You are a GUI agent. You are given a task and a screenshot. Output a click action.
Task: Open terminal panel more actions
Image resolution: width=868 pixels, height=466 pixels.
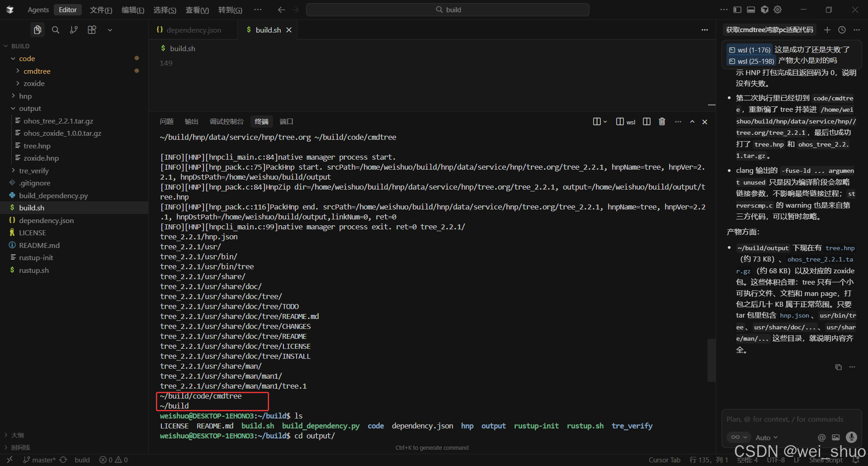(x=678, y=122)
